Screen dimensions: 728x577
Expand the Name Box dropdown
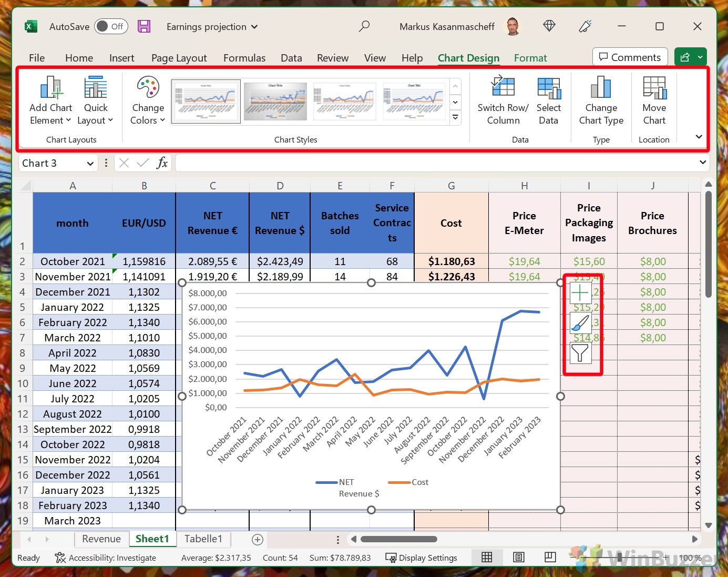pyautogui.click(x=90, y=164)
